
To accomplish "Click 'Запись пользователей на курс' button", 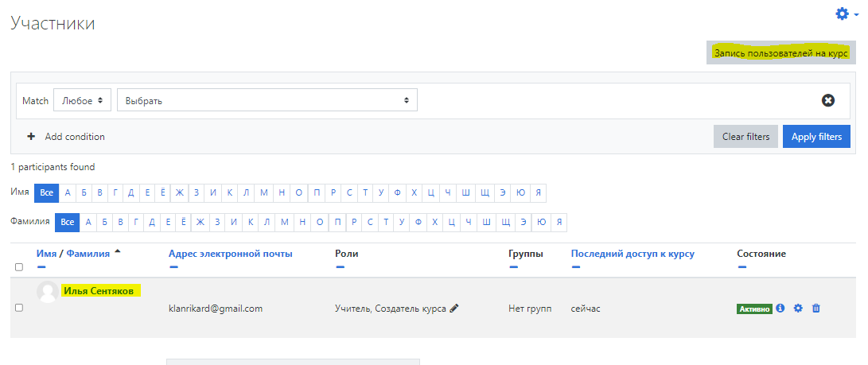I will coord(780,53).
